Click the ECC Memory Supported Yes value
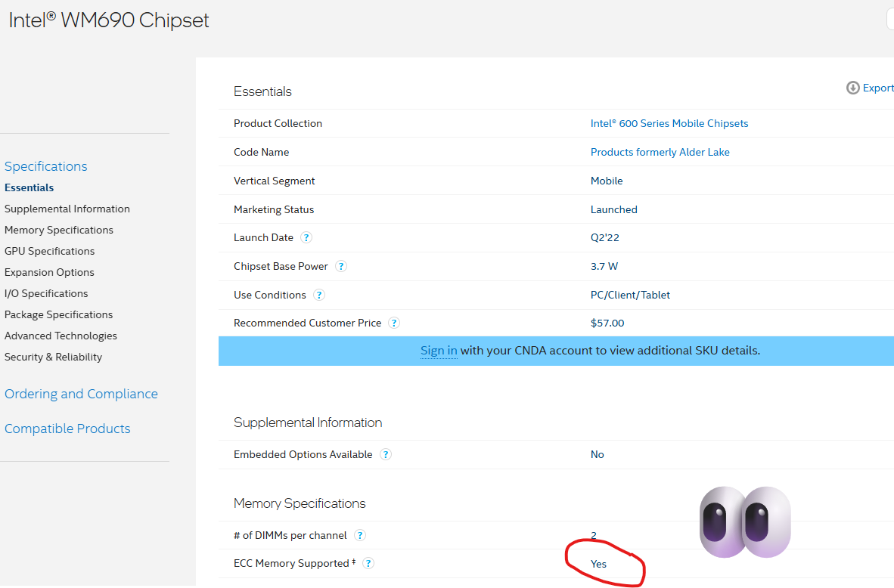The height and width of the screenshot is (588, 894). 598,564
